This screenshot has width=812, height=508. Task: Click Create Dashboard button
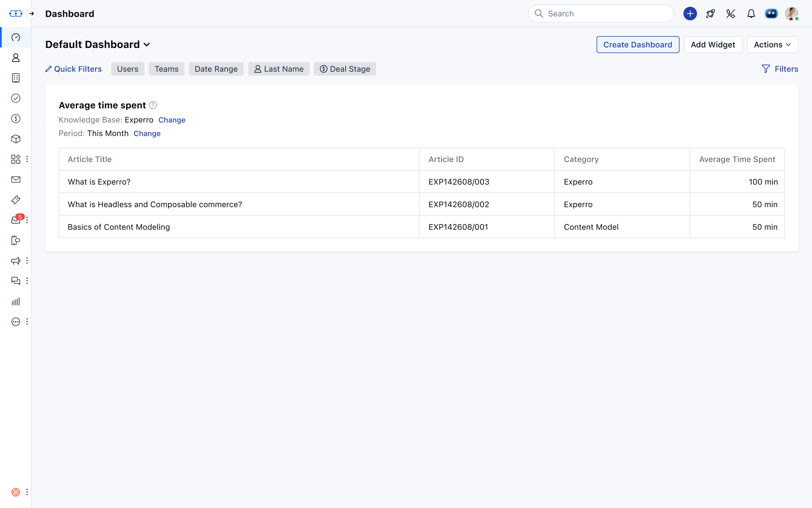(x=637, y=45)
